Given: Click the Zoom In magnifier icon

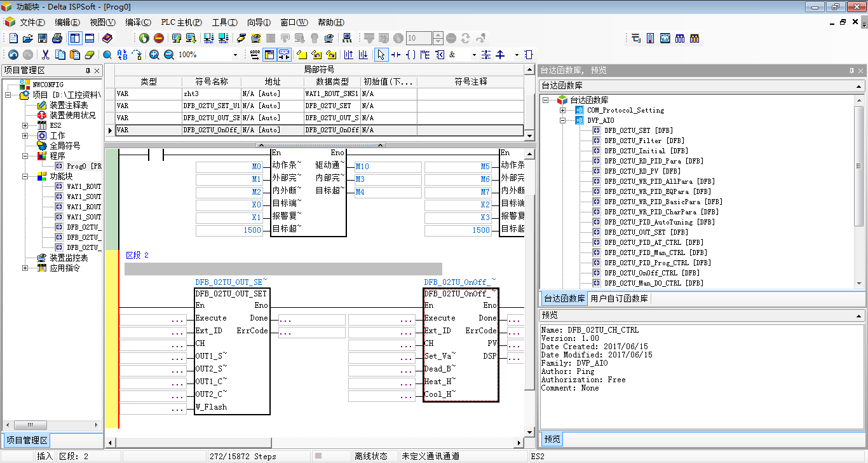Looking at the screenshot, I should pos(154,55).
